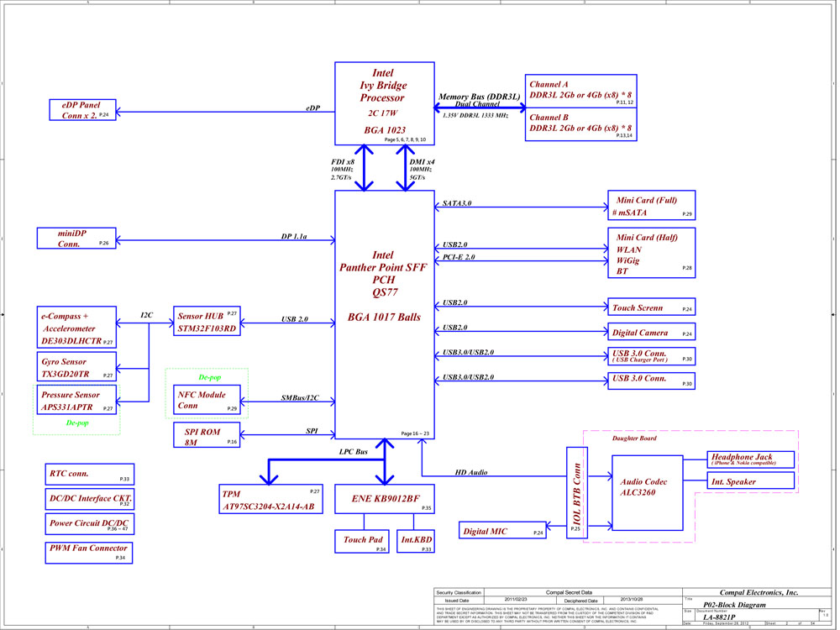Select the DC/DC Interface CKT. box
This screenshot has height=630, width=840.
tap(91, 499)
